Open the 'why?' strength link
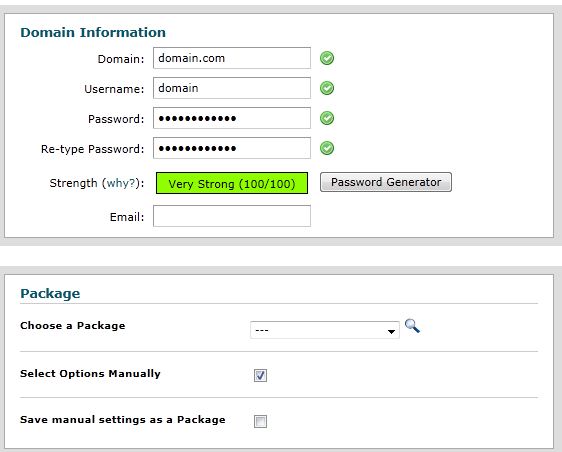Screen dimensions: 562x452 [123, 183]
